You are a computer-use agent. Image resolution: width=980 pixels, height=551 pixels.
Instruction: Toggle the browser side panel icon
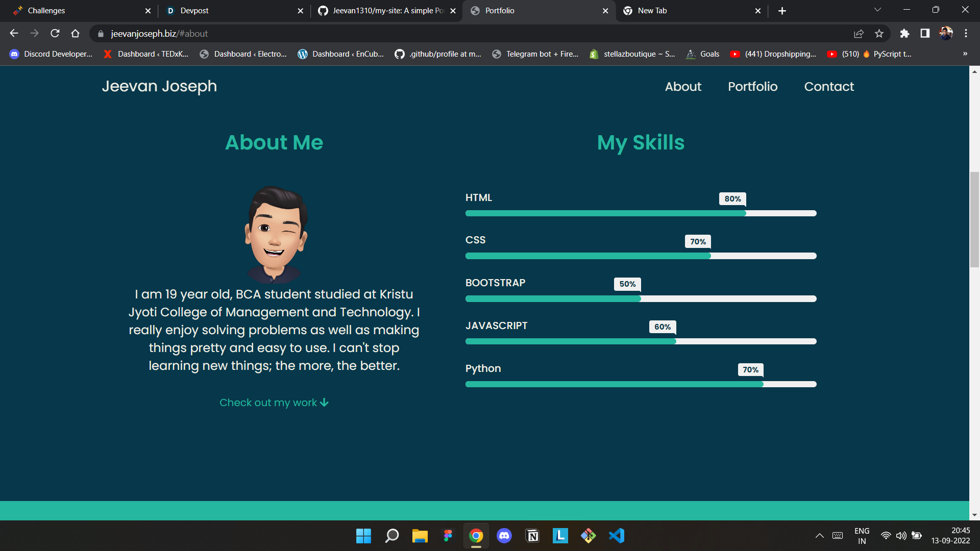pos(925,34)
